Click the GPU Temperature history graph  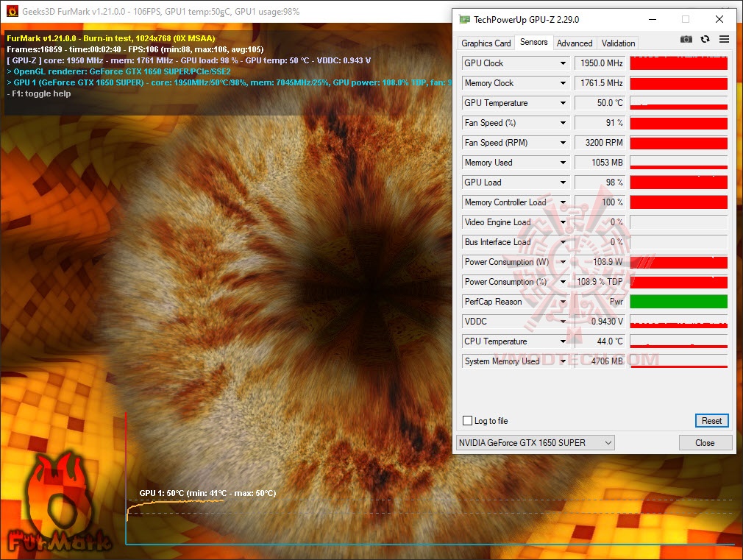[x=678, y=103]
